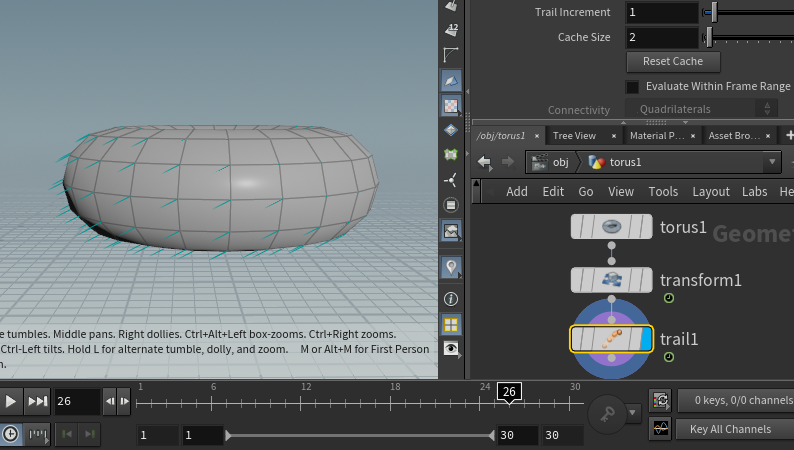Image resolution: width=794 pixels, height=450 pixels.
Task: Open the Go menu in network editor
Action: pyautogui.click(x=585, y=191)
